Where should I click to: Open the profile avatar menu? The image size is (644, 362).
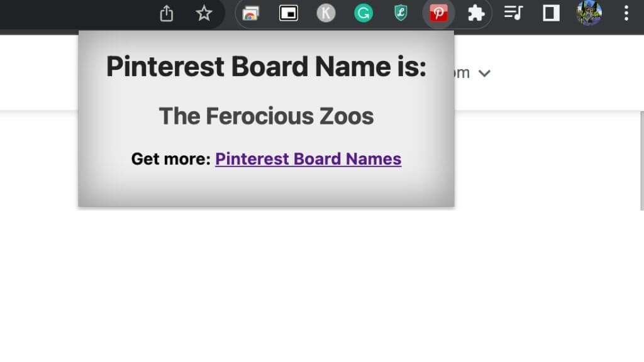click(x=589, y=13)
